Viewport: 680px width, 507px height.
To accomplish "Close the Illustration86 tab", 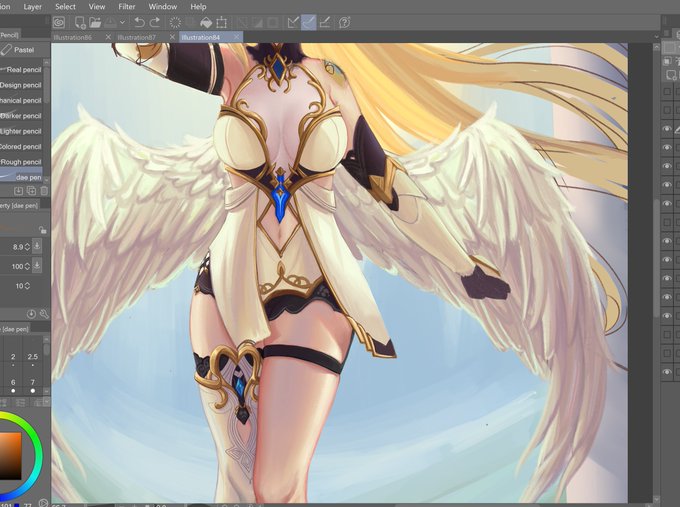I will [108, 37].
